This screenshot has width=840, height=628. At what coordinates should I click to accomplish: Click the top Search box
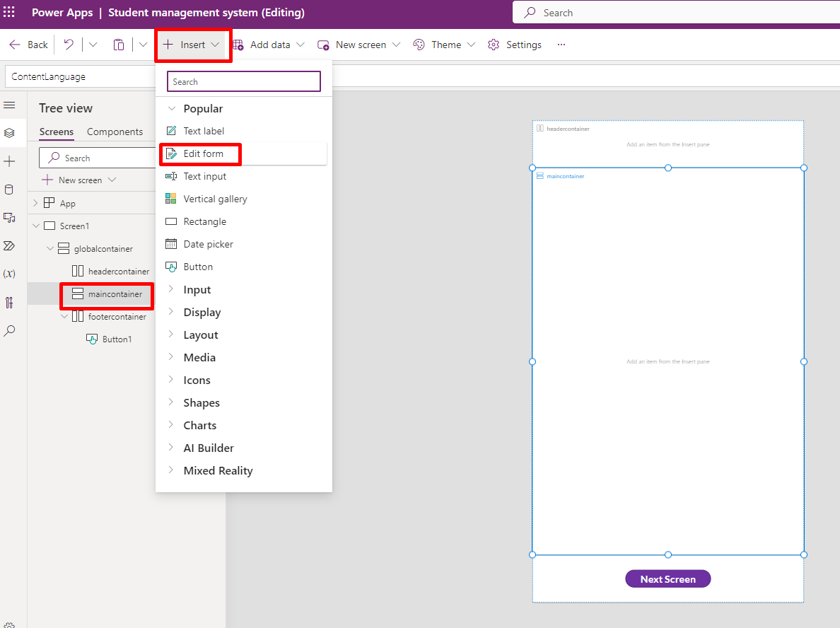676,13
